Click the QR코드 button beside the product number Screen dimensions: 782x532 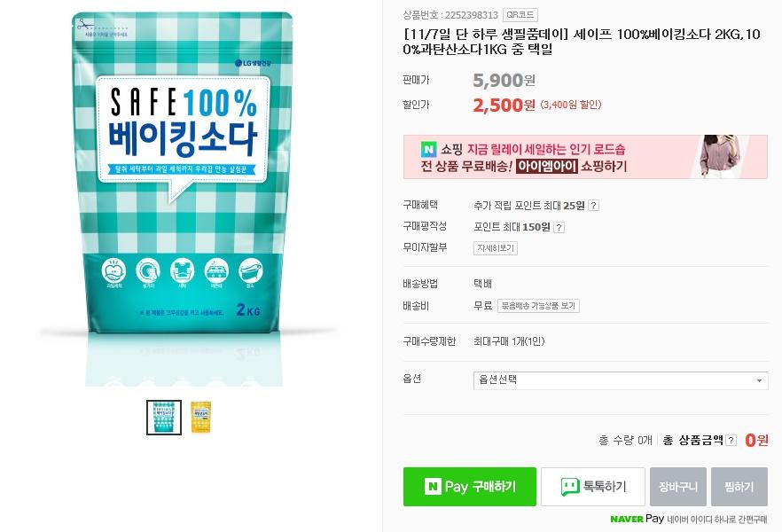(x=520, y=15)
